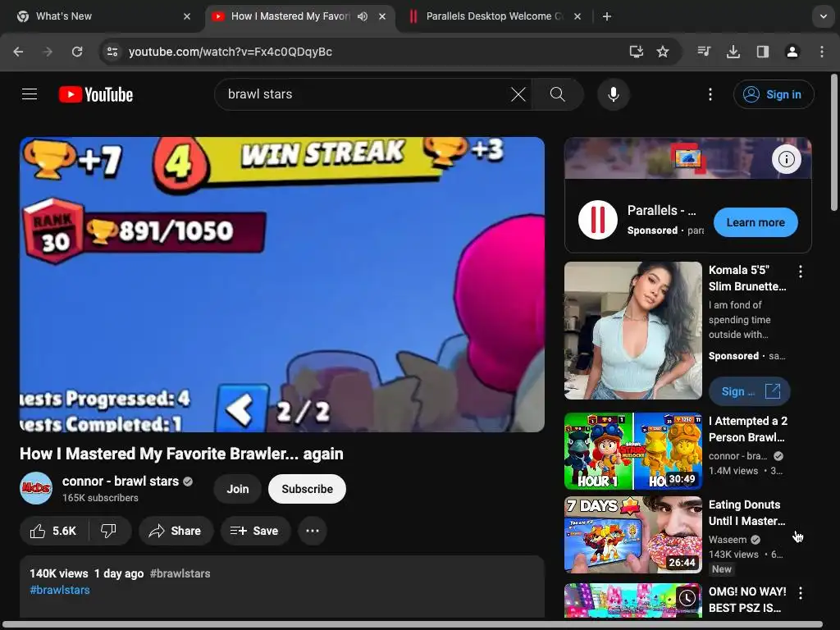Open options menu for Komala sponsored card

(x=801, y=272)
